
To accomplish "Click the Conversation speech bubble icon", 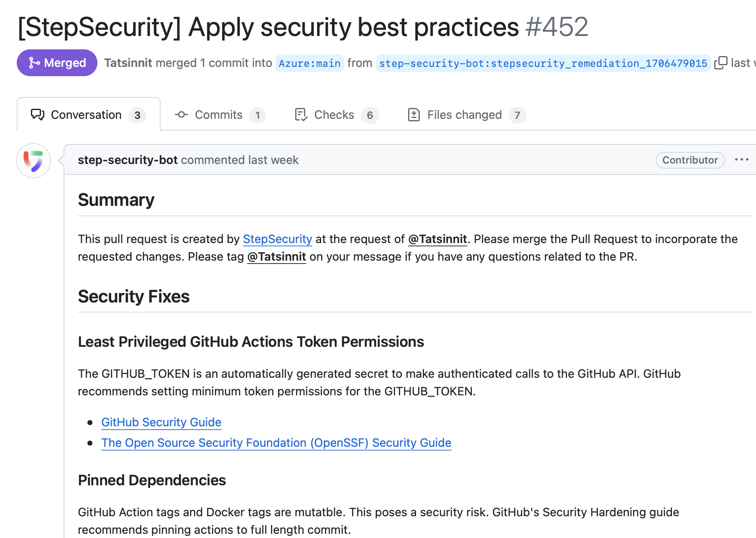I will pos(37,115).
